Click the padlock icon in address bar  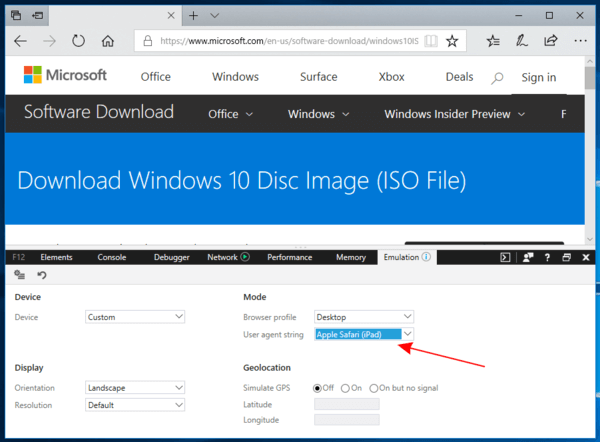[148, 41]
